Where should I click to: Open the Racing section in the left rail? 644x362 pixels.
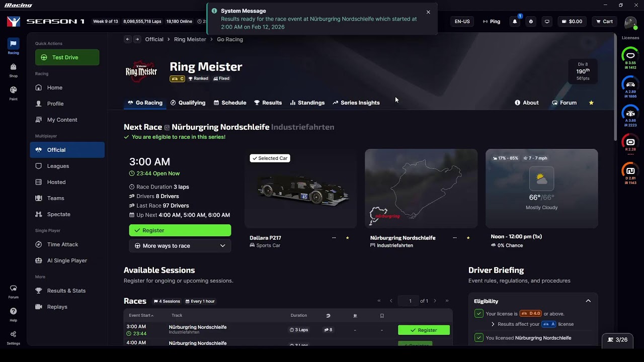13,46
